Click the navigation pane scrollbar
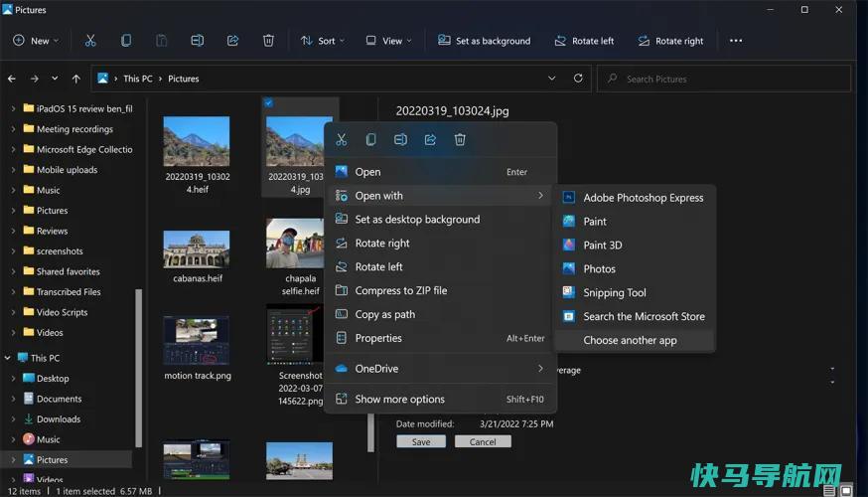This screenshot has height=497, width=868. [x=138, y=368]
